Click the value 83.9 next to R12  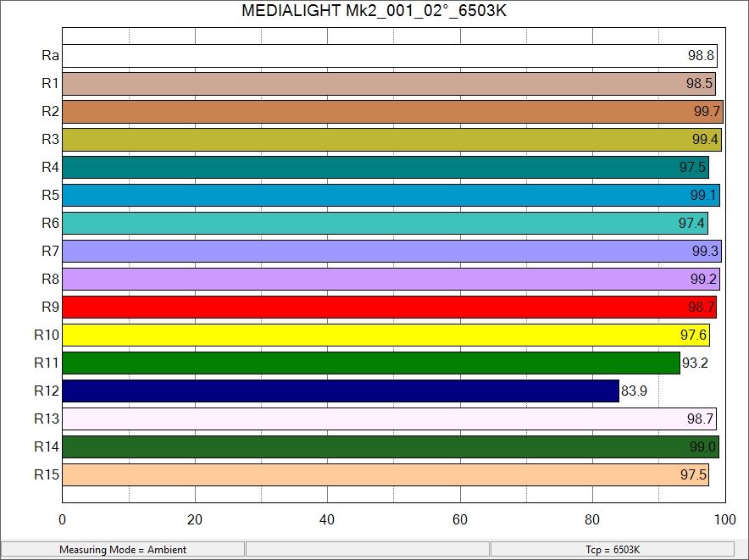[x=634, y=391]
